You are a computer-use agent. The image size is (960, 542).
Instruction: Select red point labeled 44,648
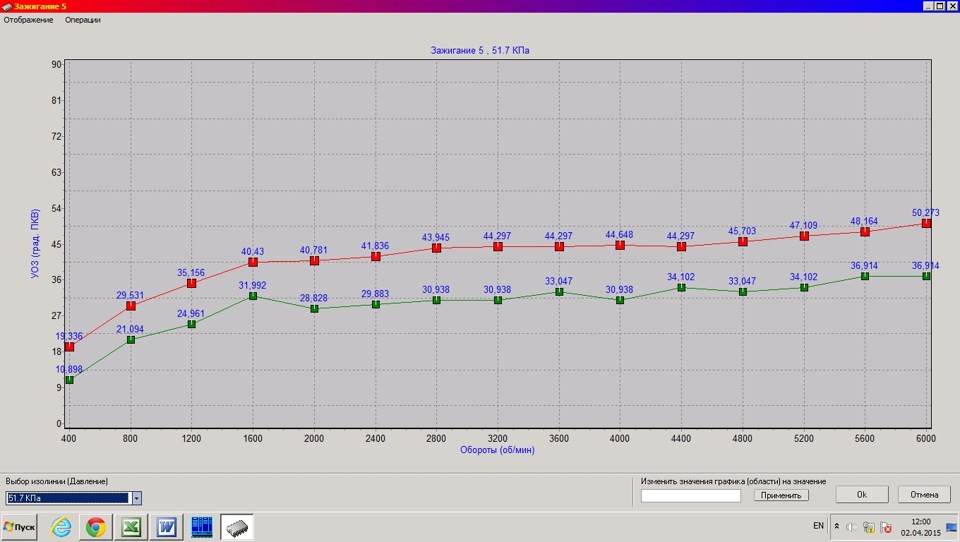[x=620, y=246]
